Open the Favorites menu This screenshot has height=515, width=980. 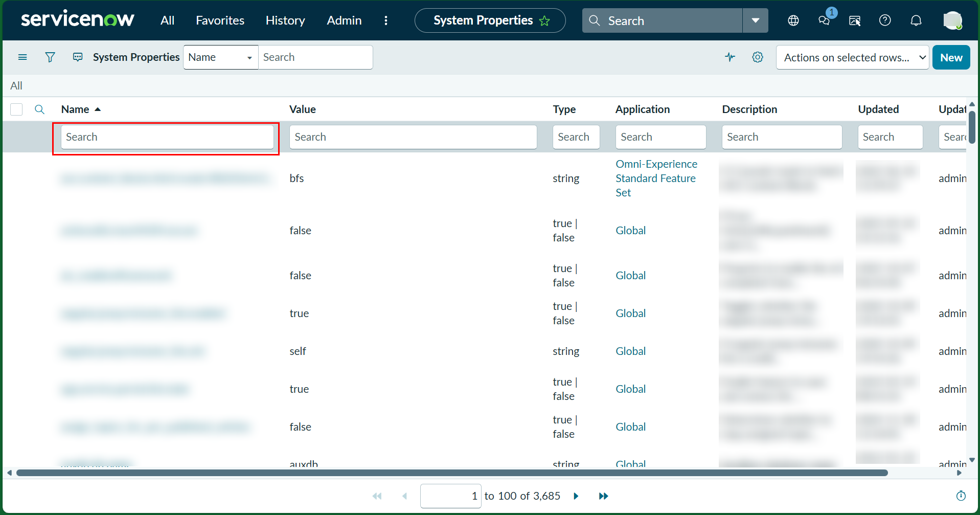(220, 20)
